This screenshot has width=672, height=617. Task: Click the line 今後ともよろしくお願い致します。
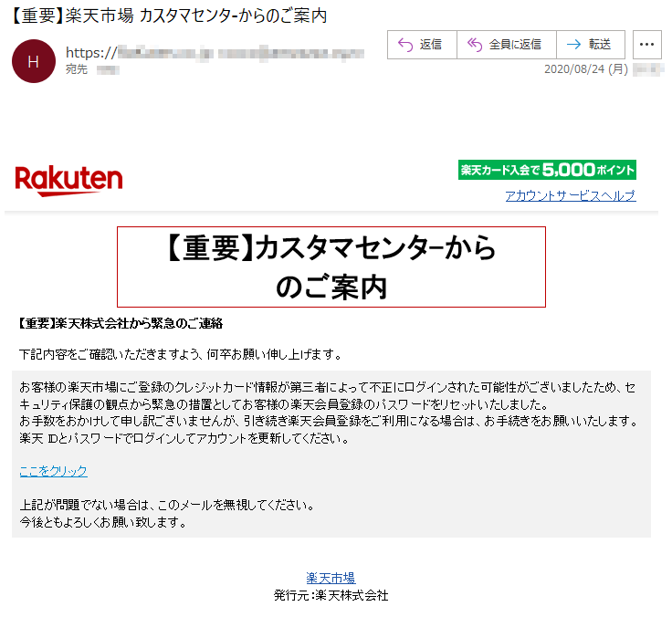(103, 522)
